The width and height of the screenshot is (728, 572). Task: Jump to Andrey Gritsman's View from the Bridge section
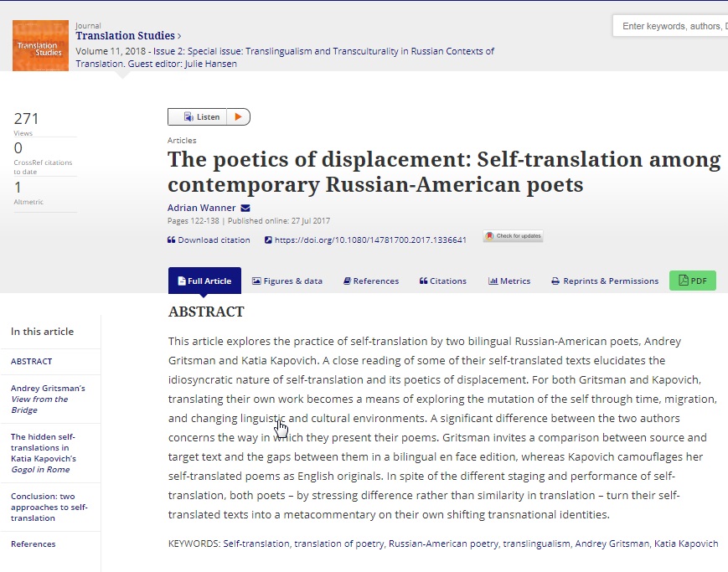[x=48, y=399]
